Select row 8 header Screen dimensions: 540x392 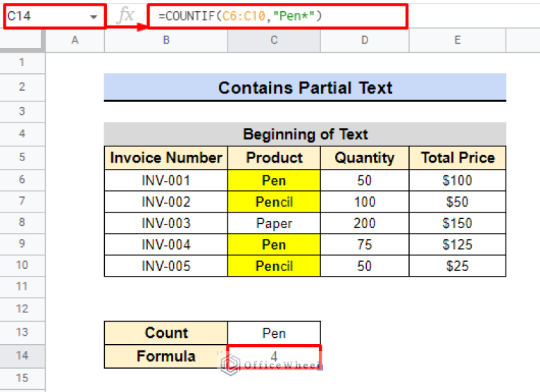(22, 222)
